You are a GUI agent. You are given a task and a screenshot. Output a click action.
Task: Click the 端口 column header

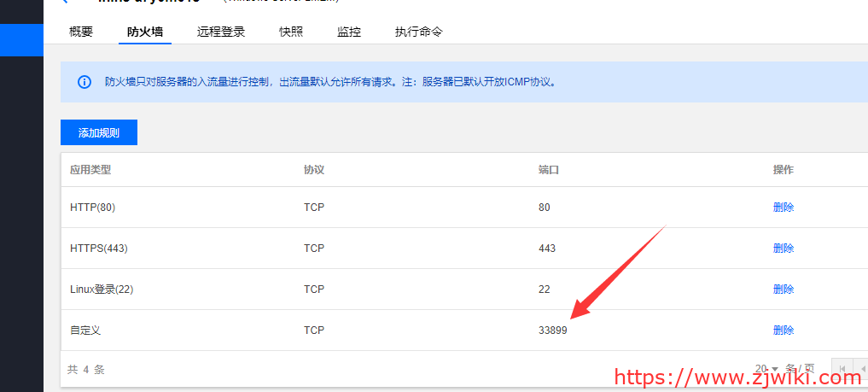tap(549, 170)
